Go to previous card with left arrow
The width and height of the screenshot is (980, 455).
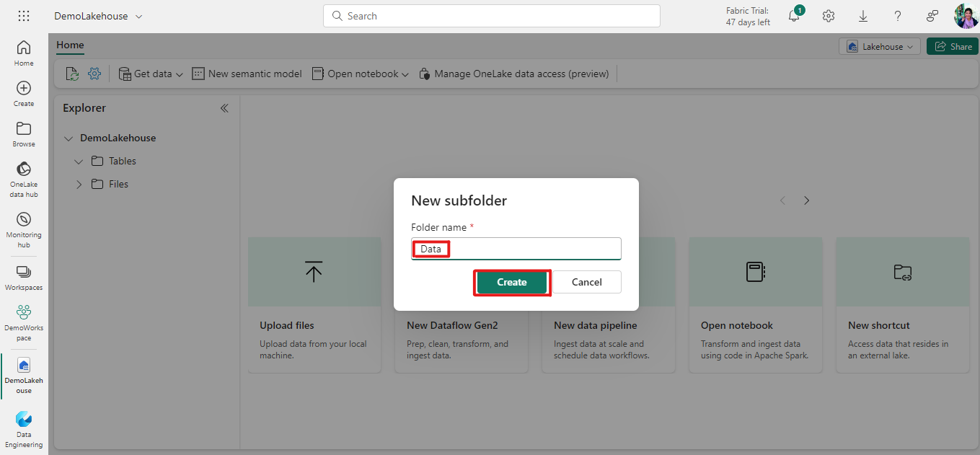(782, 200)
